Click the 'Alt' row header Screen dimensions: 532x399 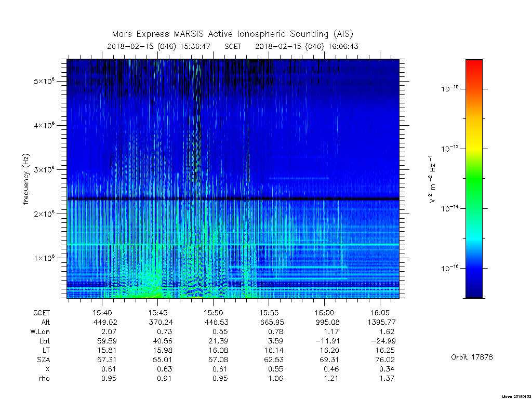[46, 322]
